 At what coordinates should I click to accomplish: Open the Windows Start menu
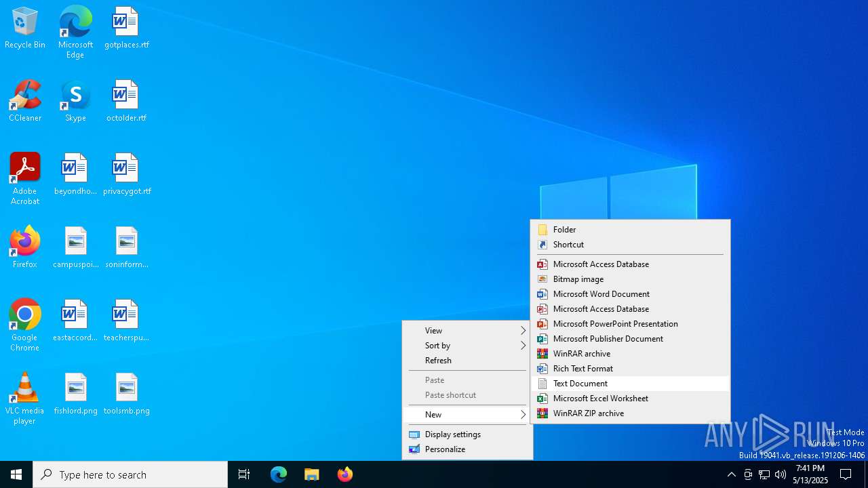coord(16,474)
